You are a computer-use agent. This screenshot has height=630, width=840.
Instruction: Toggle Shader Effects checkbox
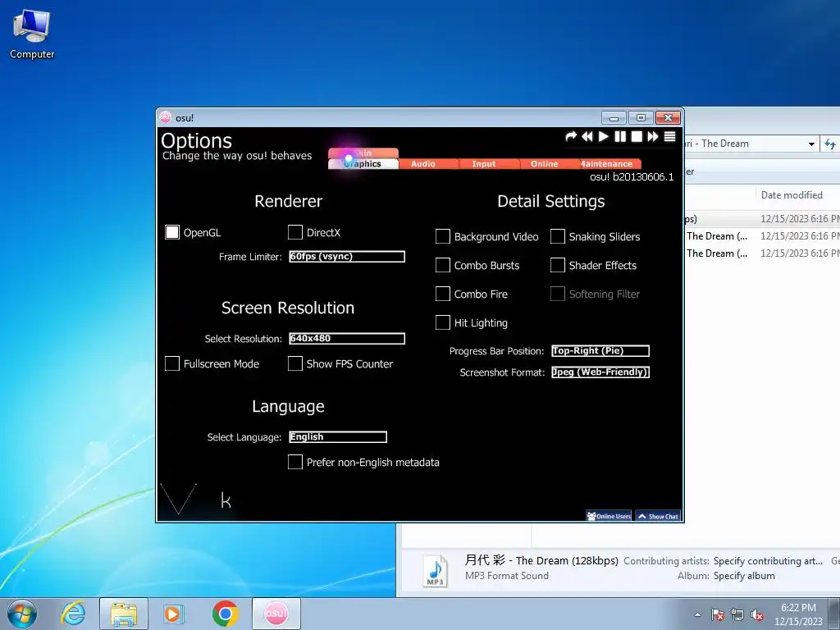click(x=558, y=265)
